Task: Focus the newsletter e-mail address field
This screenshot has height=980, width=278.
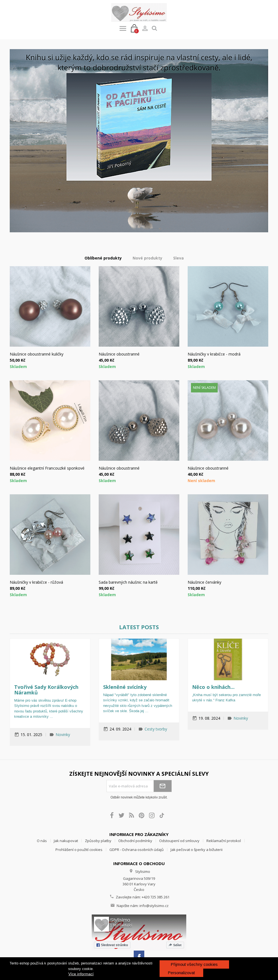Action: point(130,786)
